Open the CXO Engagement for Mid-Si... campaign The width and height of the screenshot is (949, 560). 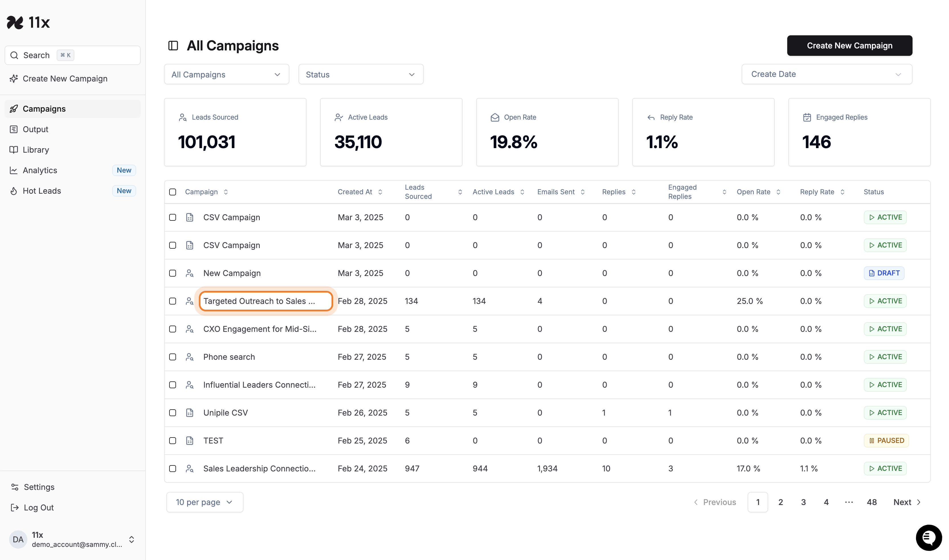(x=259, y=329)
